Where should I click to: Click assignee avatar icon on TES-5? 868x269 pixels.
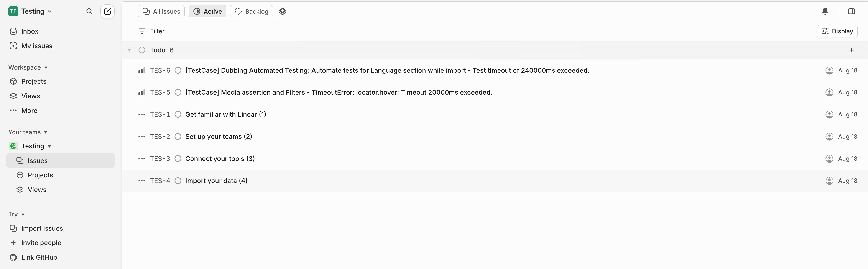pos(829,93)
